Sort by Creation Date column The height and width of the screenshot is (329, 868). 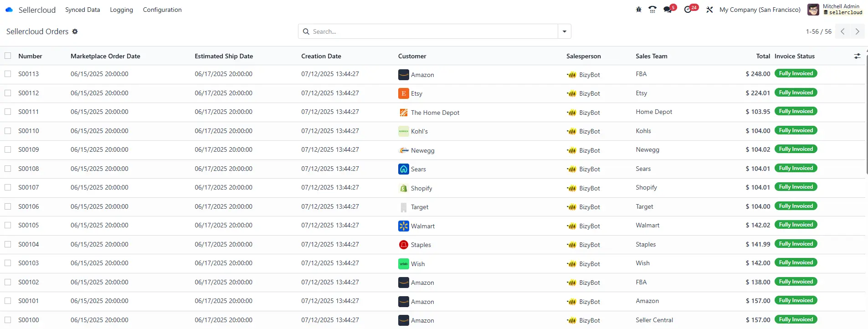[x=321, y=56]
